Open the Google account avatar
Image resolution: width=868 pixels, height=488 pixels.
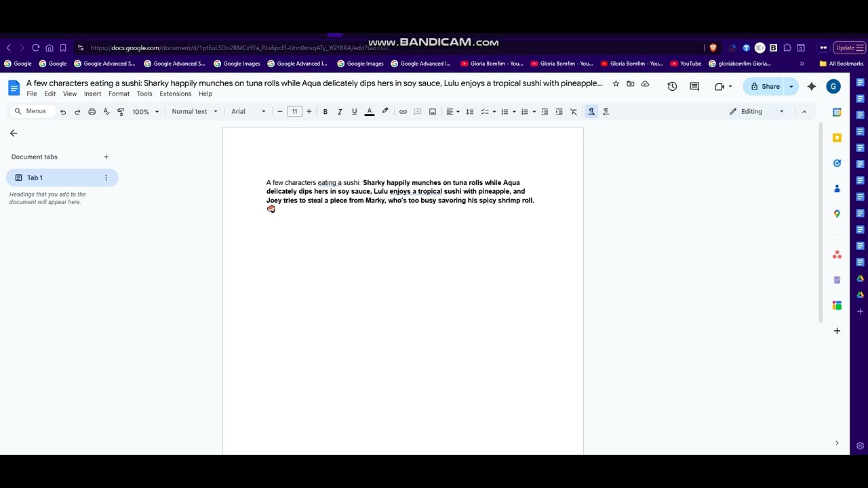click(x=833, y=87)
